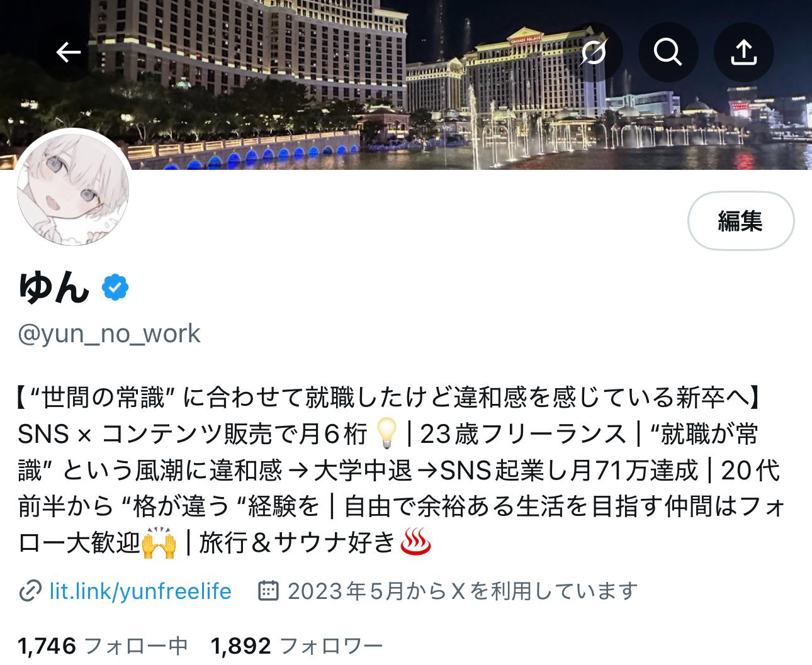The width and height of the screenshot is (812, 665).
Task: Open the lit.link/yunfreelife link
Action: point(140,591)
